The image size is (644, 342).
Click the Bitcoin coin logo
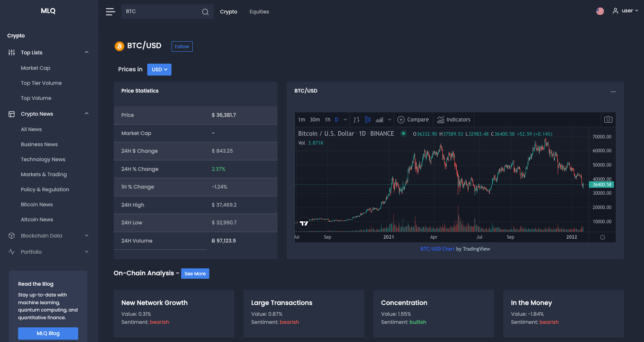pyautogui.click(x=119, y=46)
